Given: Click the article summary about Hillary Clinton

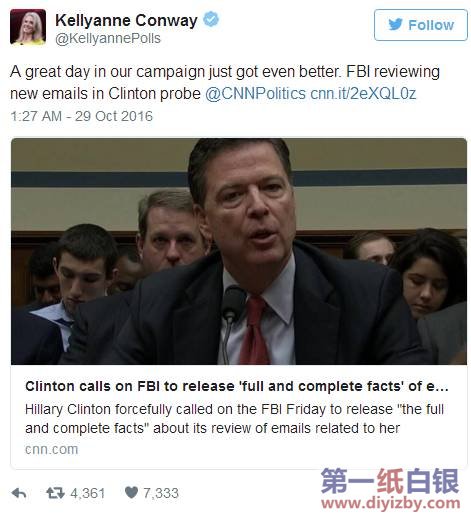Looking at the screenshot, I should tap(234, 418).
